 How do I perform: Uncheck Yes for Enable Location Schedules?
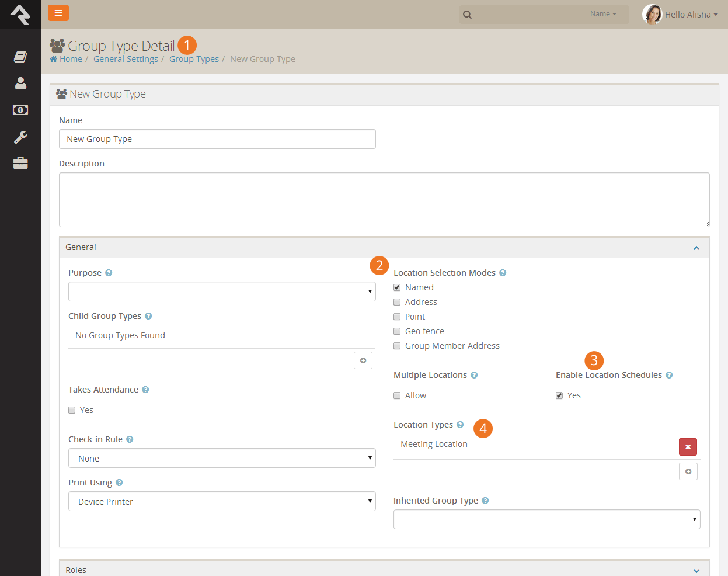559,395
